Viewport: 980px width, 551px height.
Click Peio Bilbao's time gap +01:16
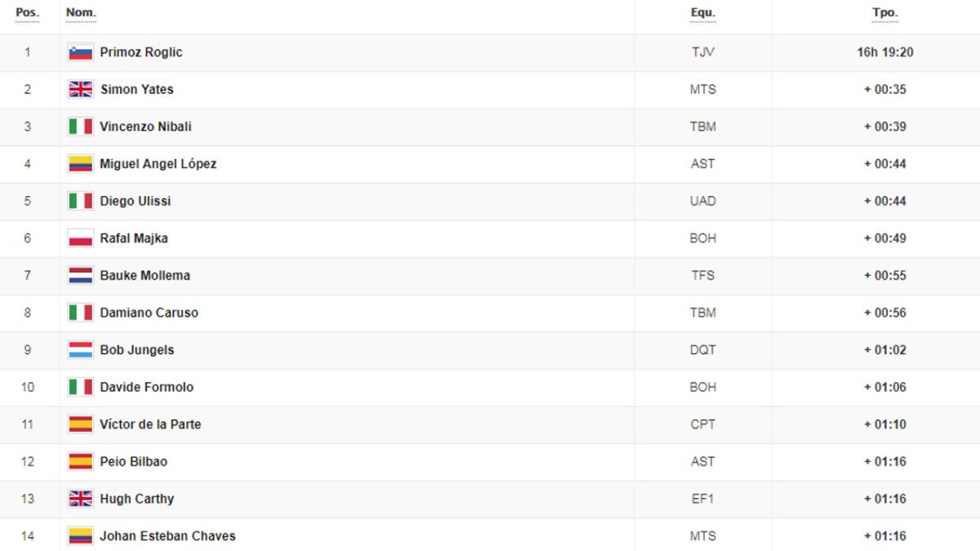tap(885, 462)
